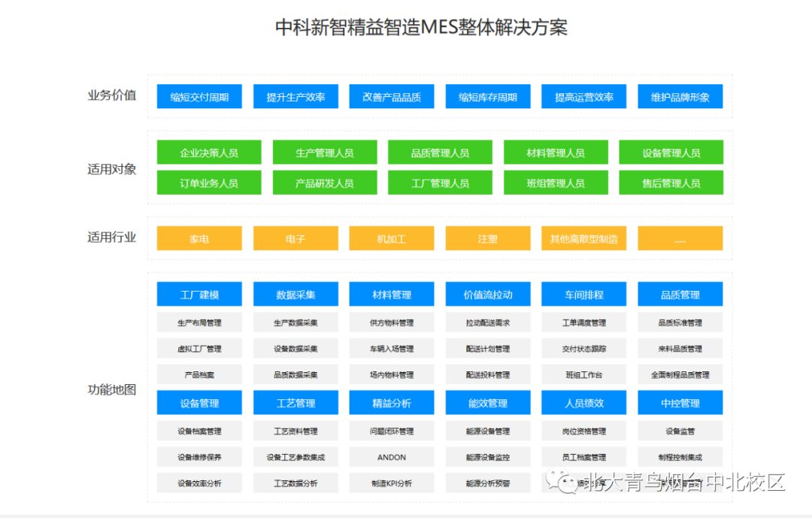Screen dimensions: 812x518
Task: Choose the 机加工 industry tag
Action: tap(392, 238)
